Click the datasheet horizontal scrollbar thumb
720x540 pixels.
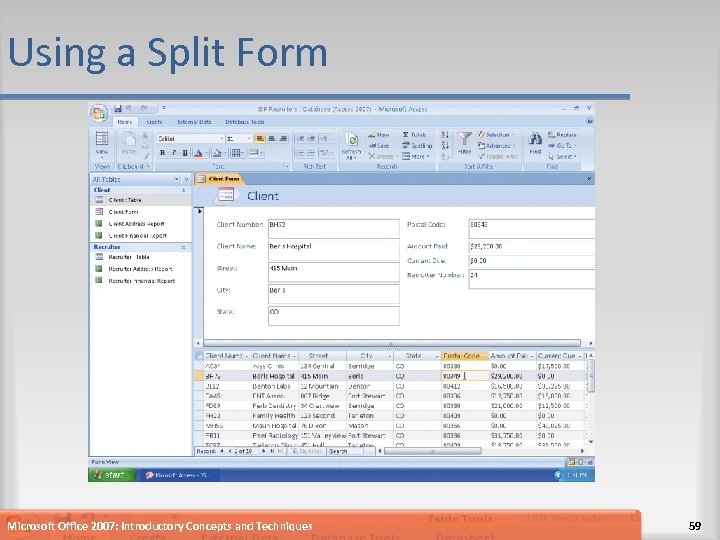[x=433, y=451]
